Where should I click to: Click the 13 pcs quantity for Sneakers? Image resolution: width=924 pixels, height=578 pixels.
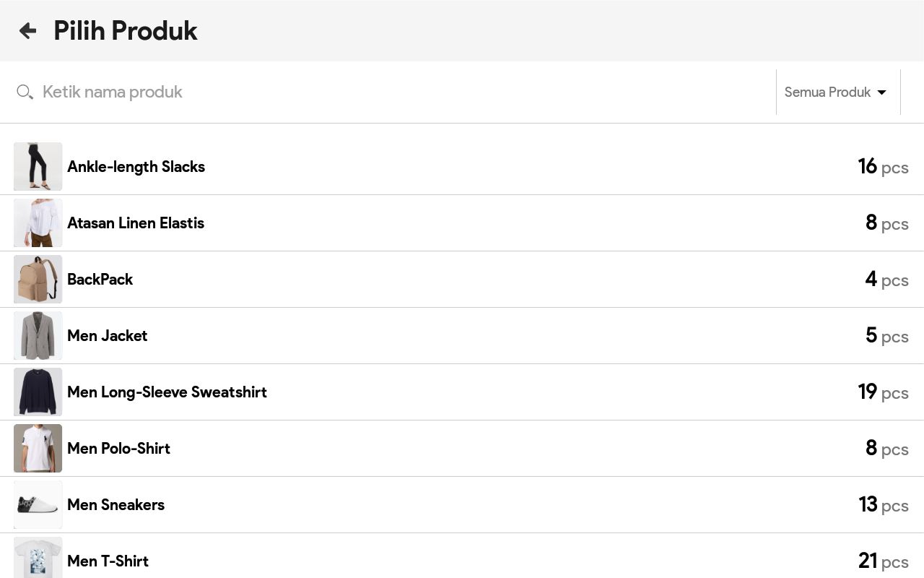click(882, 505)
